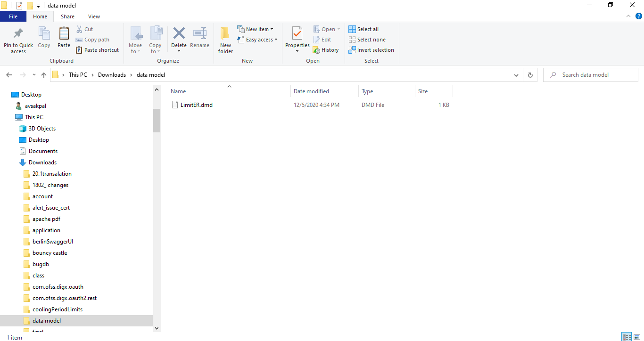Image resolution: width=644 pixels, height=341 pixels.
Task: Open the File menu tab
Action: point(13,16)
